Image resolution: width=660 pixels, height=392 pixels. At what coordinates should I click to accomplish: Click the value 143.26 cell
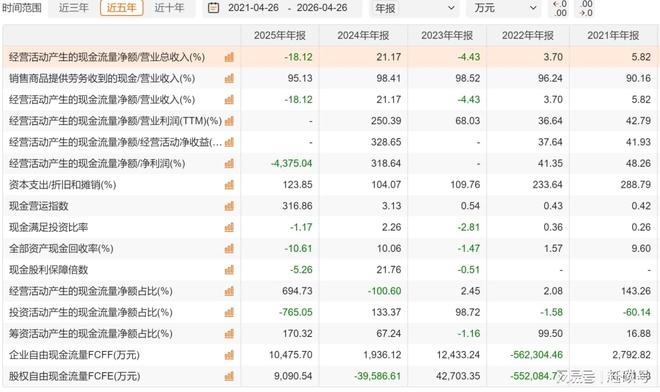click(636, 291)
